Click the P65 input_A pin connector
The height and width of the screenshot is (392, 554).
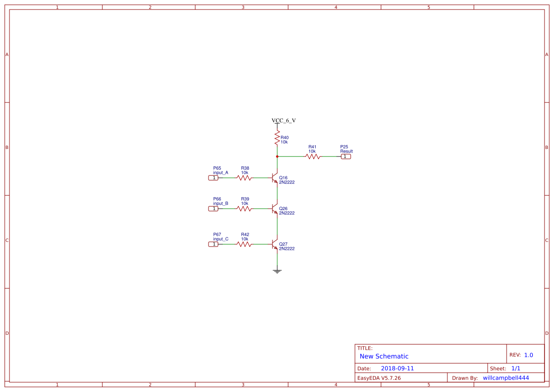click(213, 177)
